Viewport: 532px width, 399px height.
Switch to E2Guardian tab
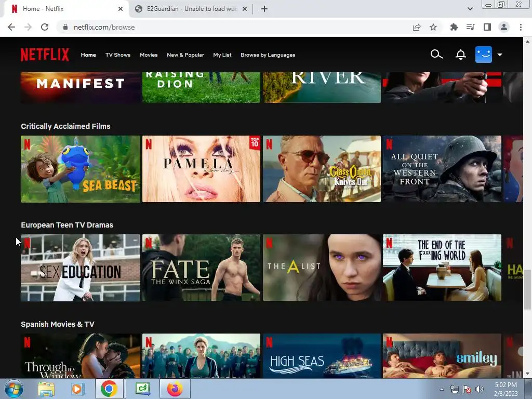pos(190,9)
